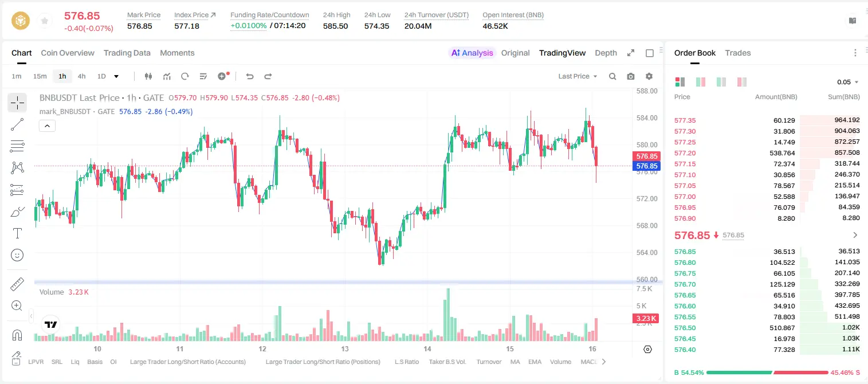
Task: Show only sell orders in order book
Action: [741, 82]
